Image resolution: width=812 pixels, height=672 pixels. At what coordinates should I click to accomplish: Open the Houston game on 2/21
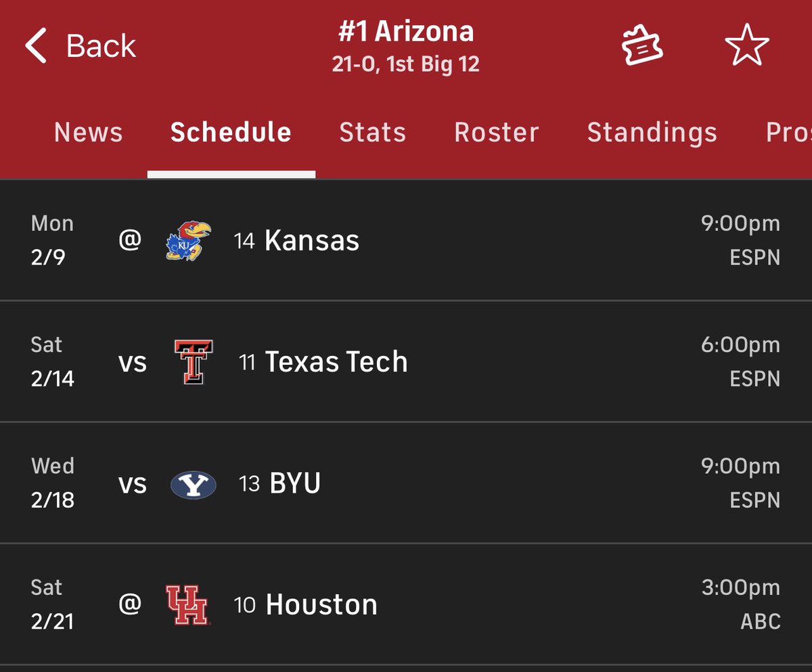click(x=406, y=604)
